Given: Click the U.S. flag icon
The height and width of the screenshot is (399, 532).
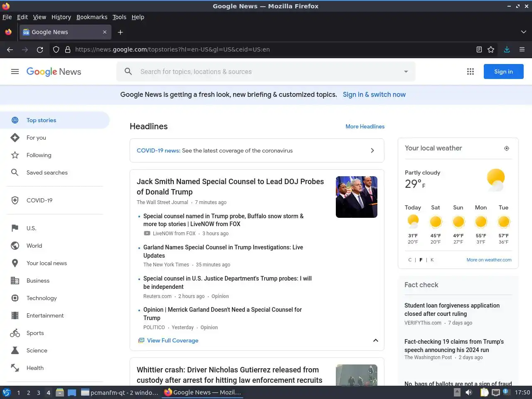Looking at the screenshot, I should click(15, 228).
